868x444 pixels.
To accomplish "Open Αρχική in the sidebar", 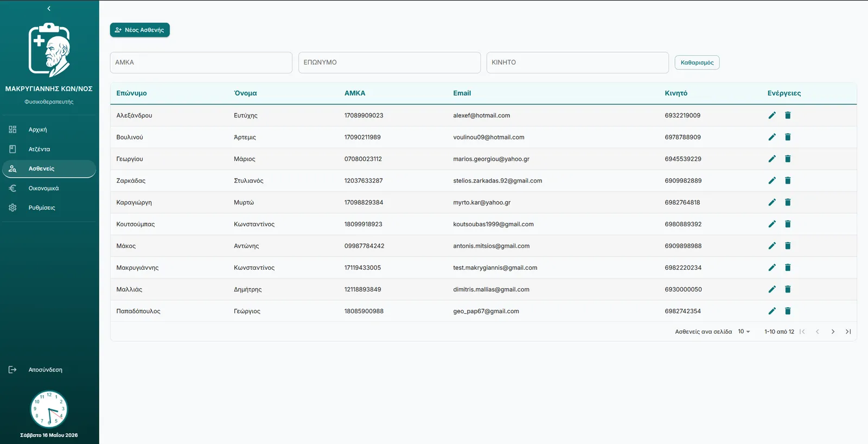I will pyautogui.click(x=49, y=130).
